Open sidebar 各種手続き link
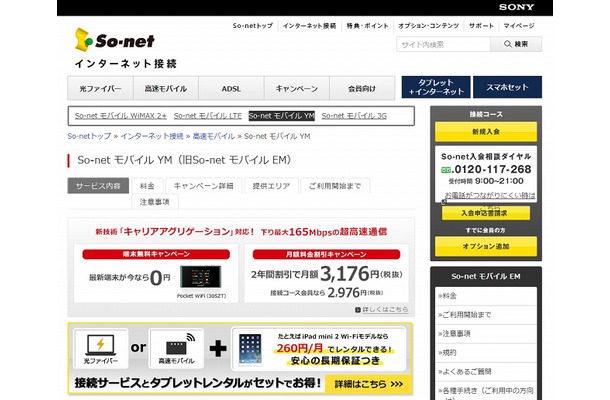Screen dimensions: 610x400 click(486, 391)
